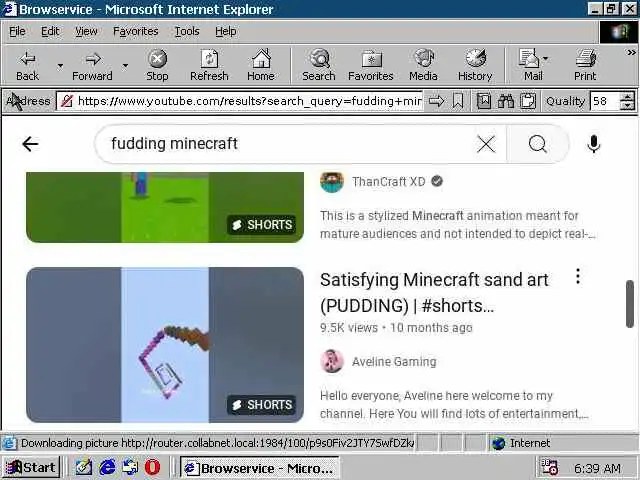This screenshot has height=480, width=640.
Task: Click the '9.5K views' metadata text
Action: 349,328
